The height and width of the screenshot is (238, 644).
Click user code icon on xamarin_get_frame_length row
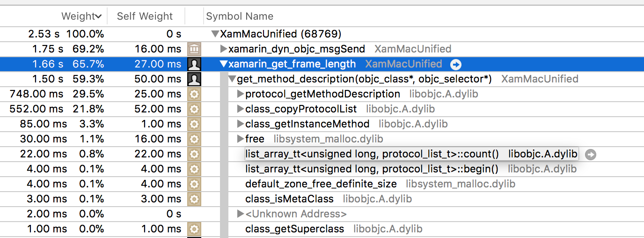[x=194, y=64]
